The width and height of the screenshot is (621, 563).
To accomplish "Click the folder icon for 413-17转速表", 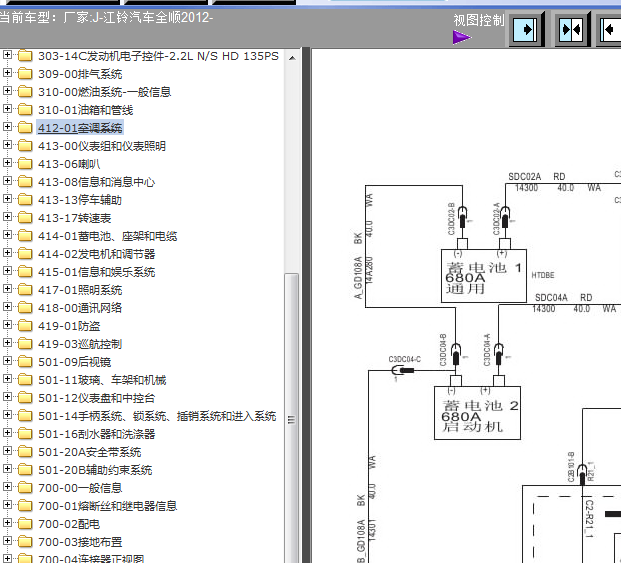I will (x=25, y=218).
